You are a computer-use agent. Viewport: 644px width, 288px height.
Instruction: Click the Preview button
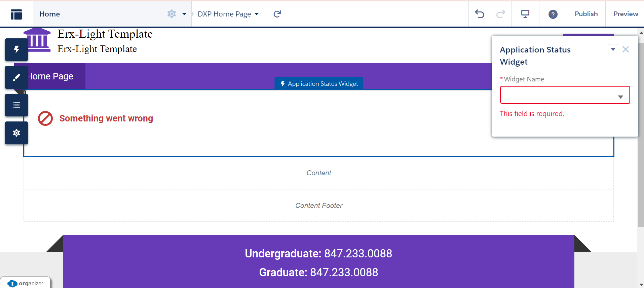pyautogui.click(x=625, y=14)
